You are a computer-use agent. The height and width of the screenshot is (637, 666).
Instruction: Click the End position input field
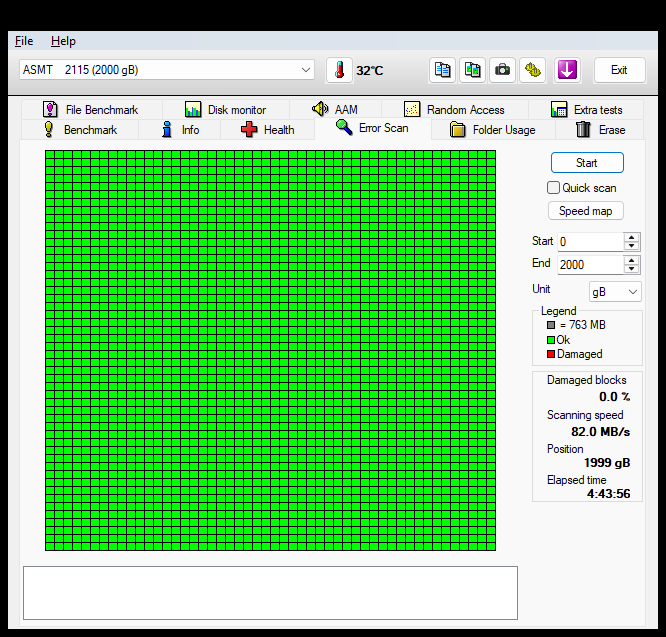(x=590, y=265)
